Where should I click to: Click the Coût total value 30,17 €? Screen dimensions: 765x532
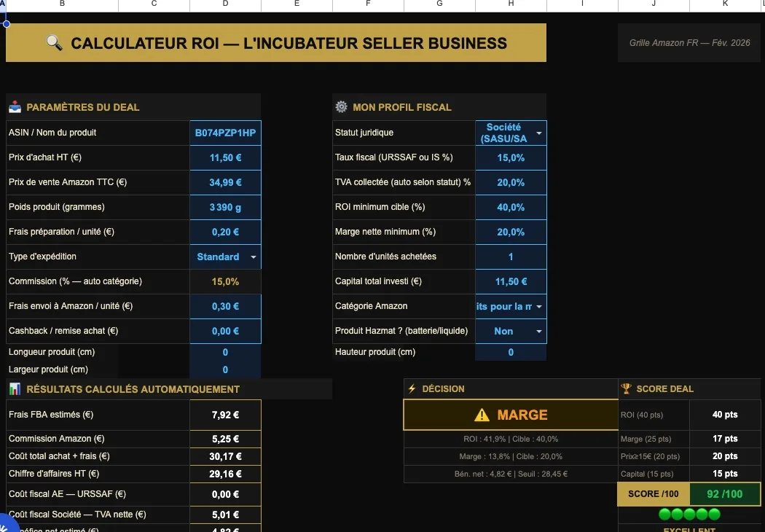(225, 456)
